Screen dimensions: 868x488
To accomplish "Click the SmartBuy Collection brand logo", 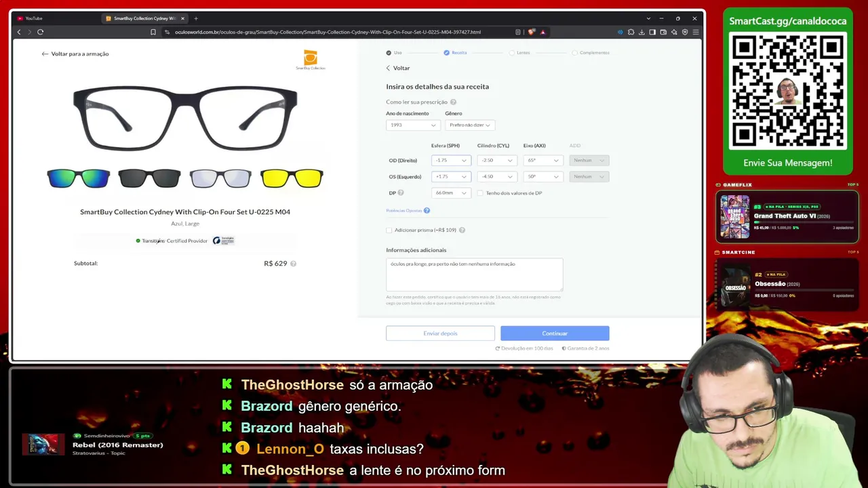I will point(311,60).
